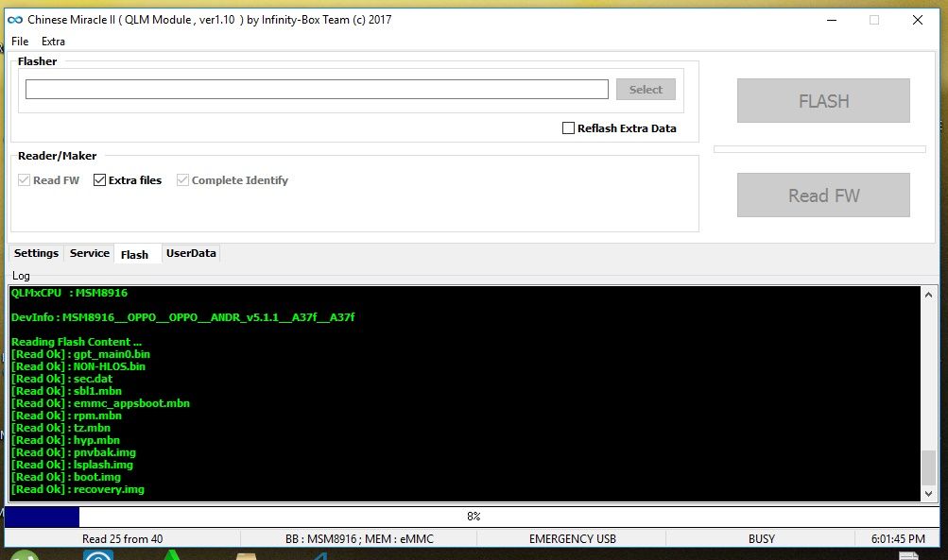Click the log scrollbar down arrow
The height and width of the screenshot is (560, 948).
[929, 494]
